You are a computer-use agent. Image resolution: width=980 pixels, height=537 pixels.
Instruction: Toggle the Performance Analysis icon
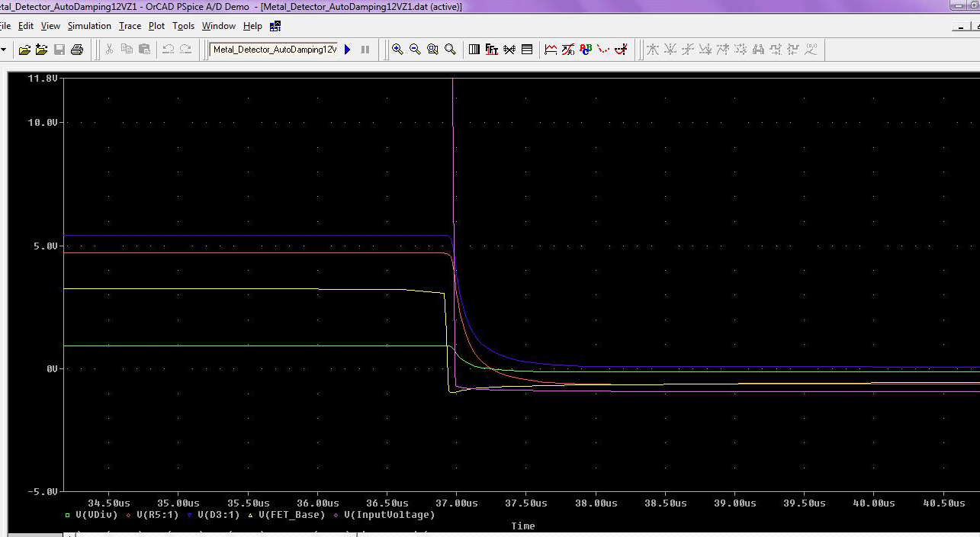pyautogui.click(x=509, y=50)
